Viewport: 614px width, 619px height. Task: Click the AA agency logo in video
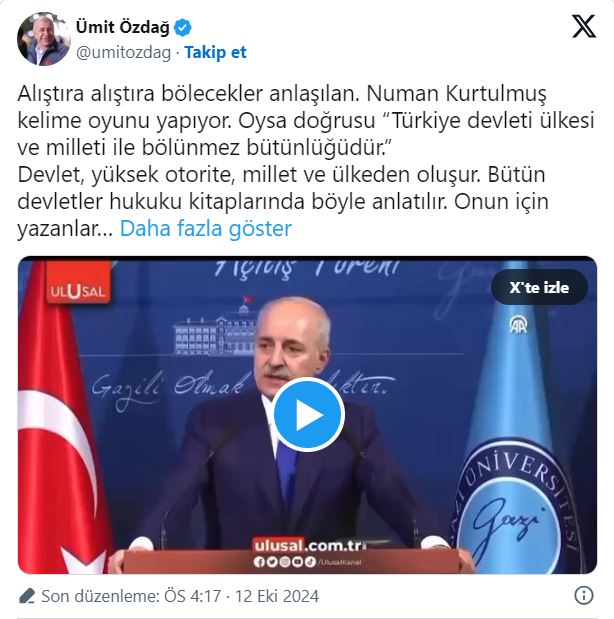pos(518,325)
